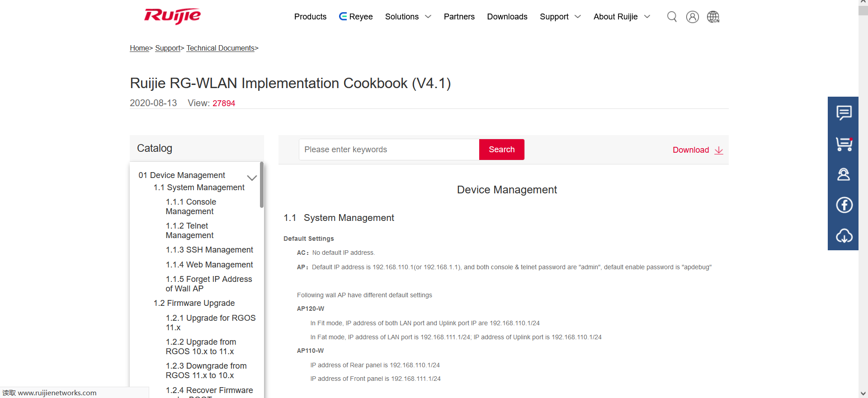868x398 pixels.
Task: Open 1.1.1 Console Management section
Action: 191,206
